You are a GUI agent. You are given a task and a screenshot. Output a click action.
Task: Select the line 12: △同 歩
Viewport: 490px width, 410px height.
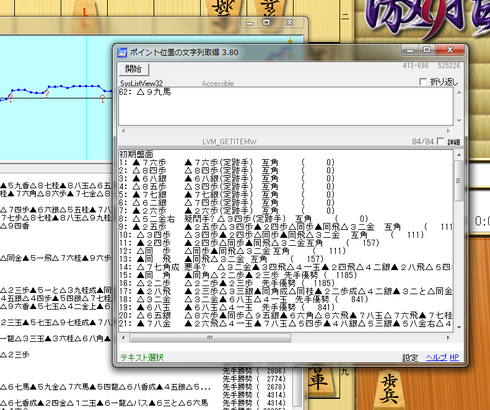point(233,251)
